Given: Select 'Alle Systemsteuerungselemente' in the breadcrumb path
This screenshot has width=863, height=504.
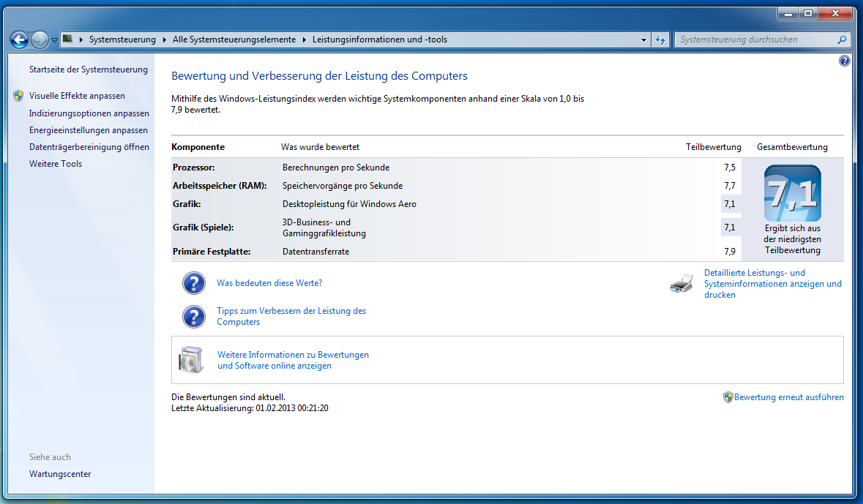Looking at the screenshot, I should (x=234, y=40).
